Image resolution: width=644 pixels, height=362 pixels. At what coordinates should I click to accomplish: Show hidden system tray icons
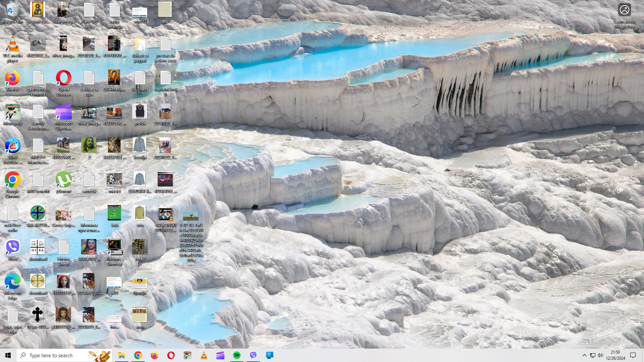point(584,355)
